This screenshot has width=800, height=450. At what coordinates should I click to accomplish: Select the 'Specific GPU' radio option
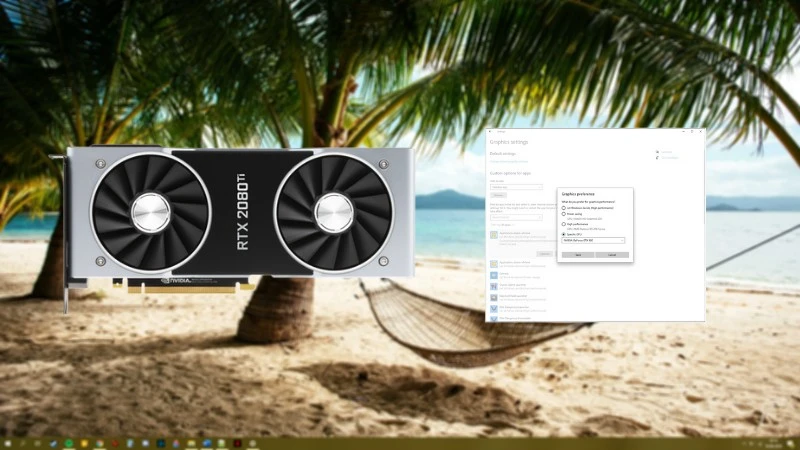pyautogui.click(x=564, y=234)
